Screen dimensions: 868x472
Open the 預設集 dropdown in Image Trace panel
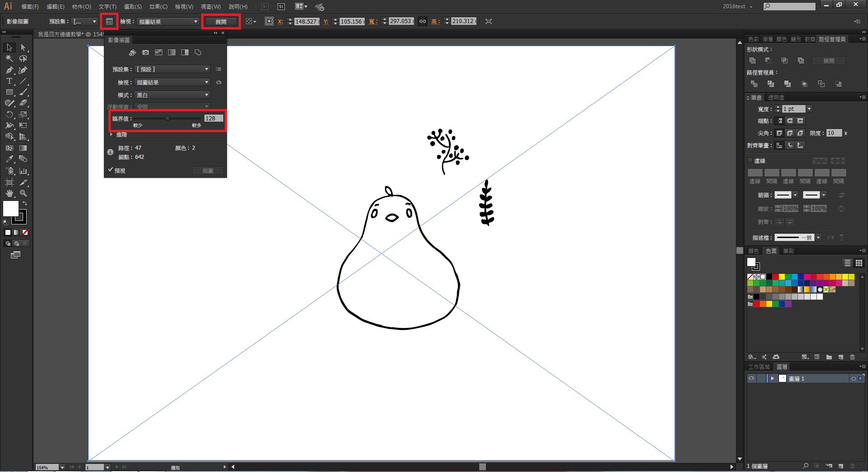[172, 69]
